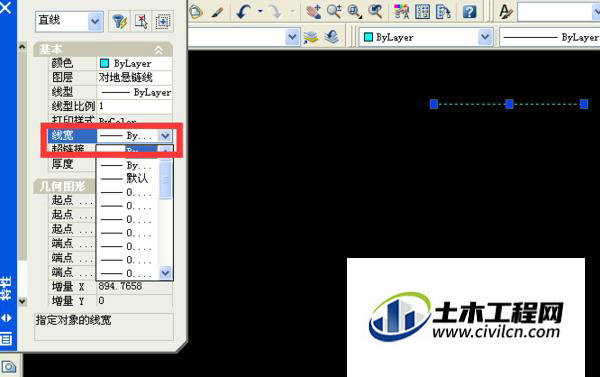Open the Tool Palettes icon
The image size is (600, 377).
(x=443, y=11)
